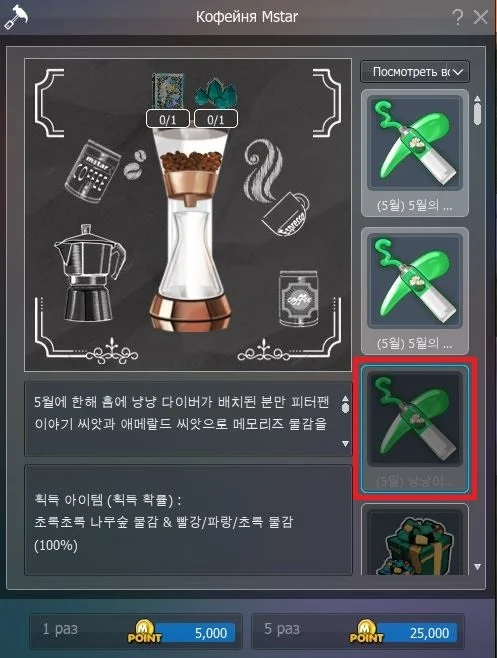Image resolution: width=497 pixels, height=658 pixels.
Task: Select the second green paint recipe item
Action: click(x=415, y=290)
